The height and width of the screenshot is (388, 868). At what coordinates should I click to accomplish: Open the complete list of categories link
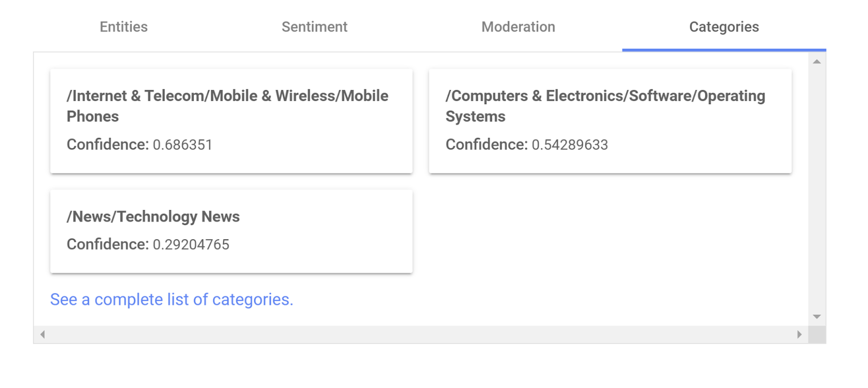pos(171,300)
